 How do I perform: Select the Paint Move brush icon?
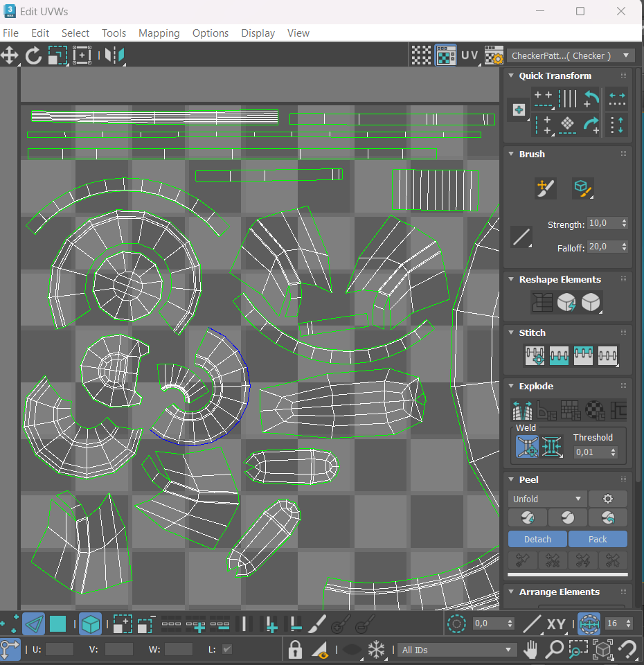545,187
